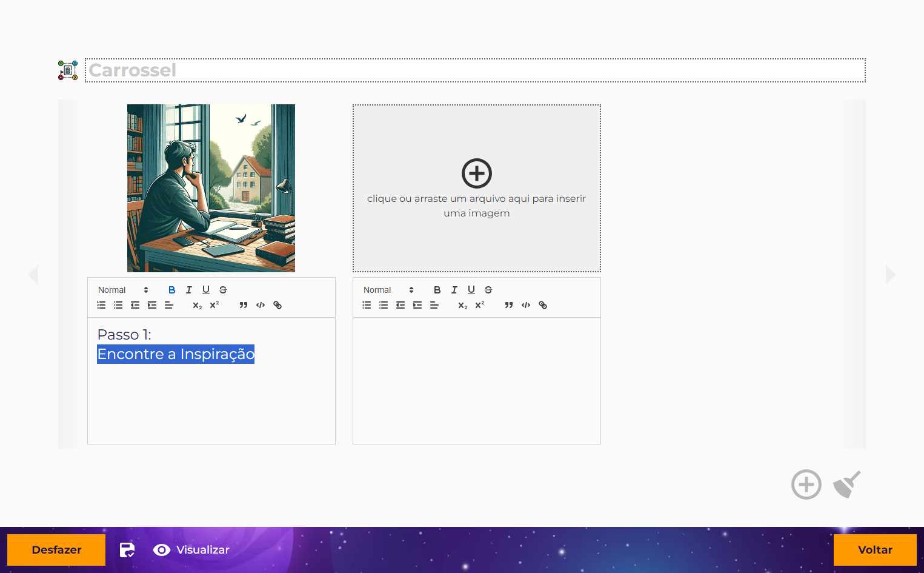
Task: Add a new carousel slide with plus icon
Action: click(806, 484)
